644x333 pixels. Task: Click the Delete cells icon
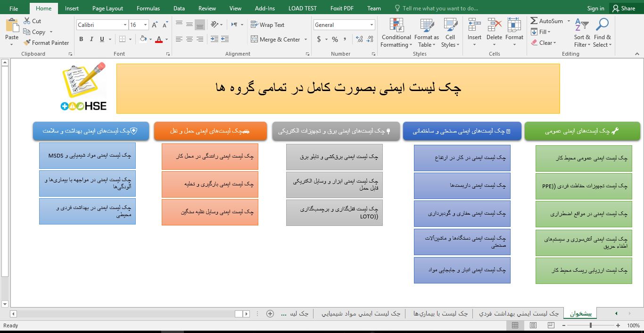[x=494, y=25]
